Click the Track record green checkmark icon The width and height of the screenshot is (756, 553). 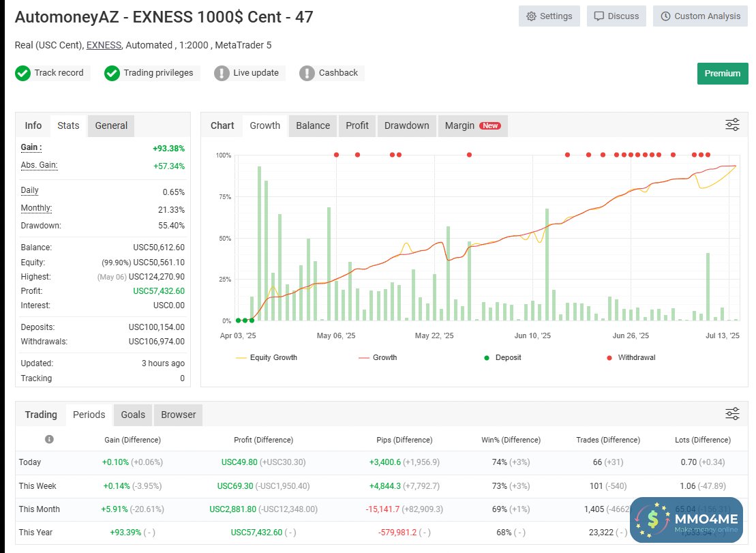pos(22,73)
